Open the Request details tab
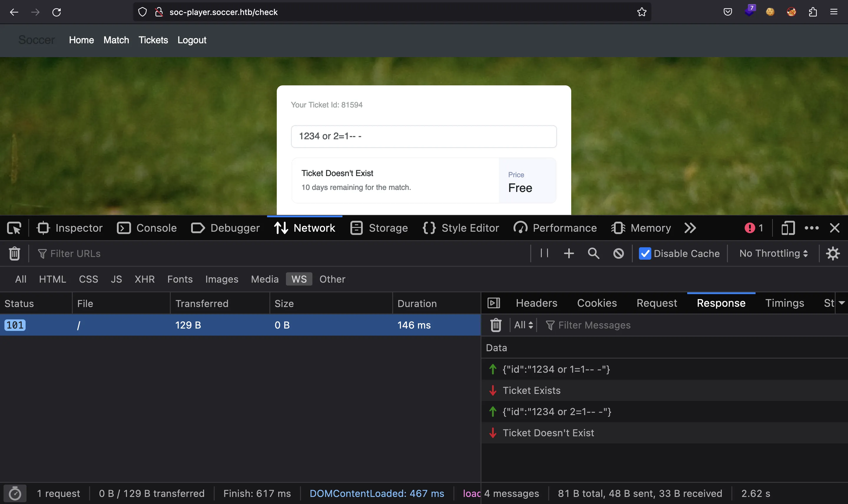Screen dimensions: 848x504 (x=656, y=303)
